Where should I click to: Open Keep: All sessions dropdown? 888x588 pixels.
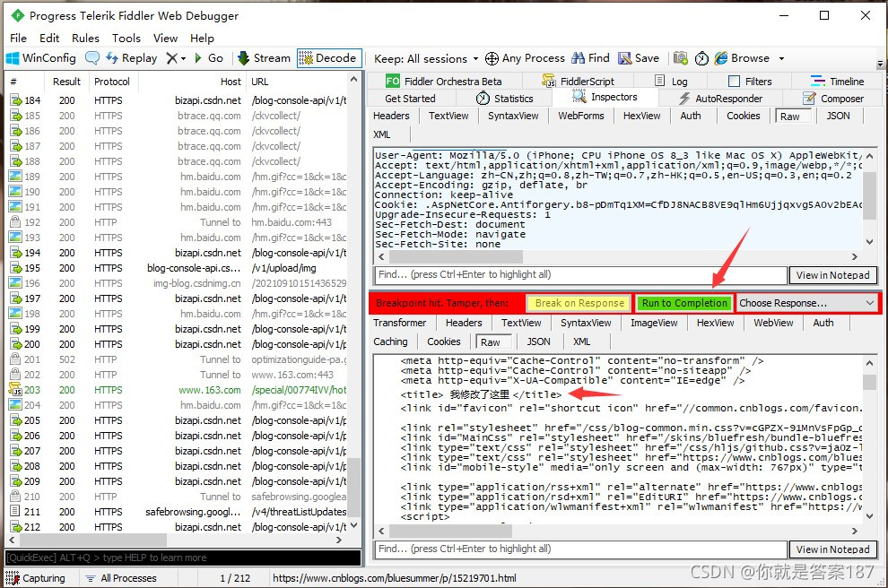coord(426,59)
